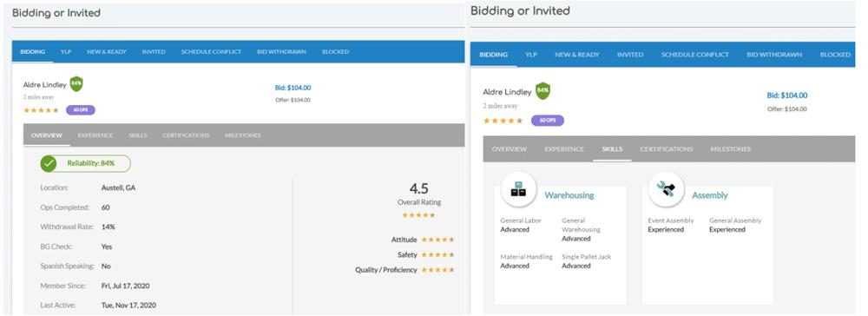Click Aldre Lindley name in right panel
The height and width of the screenshot is (316, 868).
point(507,92)
